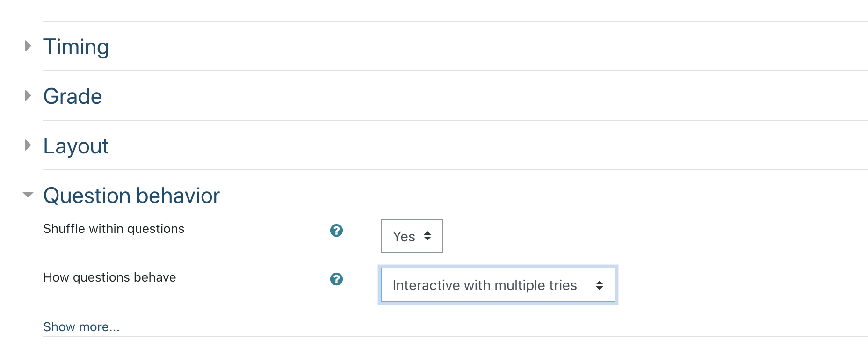Click the up-down arrows beside Yes
The height and width of the screenshot is (348, 868).
tap(427, 236)
